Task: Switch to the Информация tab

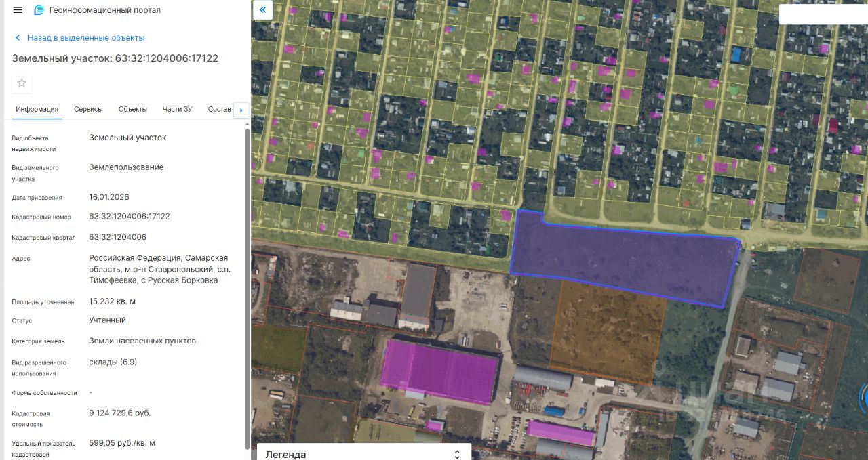Action: (37, 109)
